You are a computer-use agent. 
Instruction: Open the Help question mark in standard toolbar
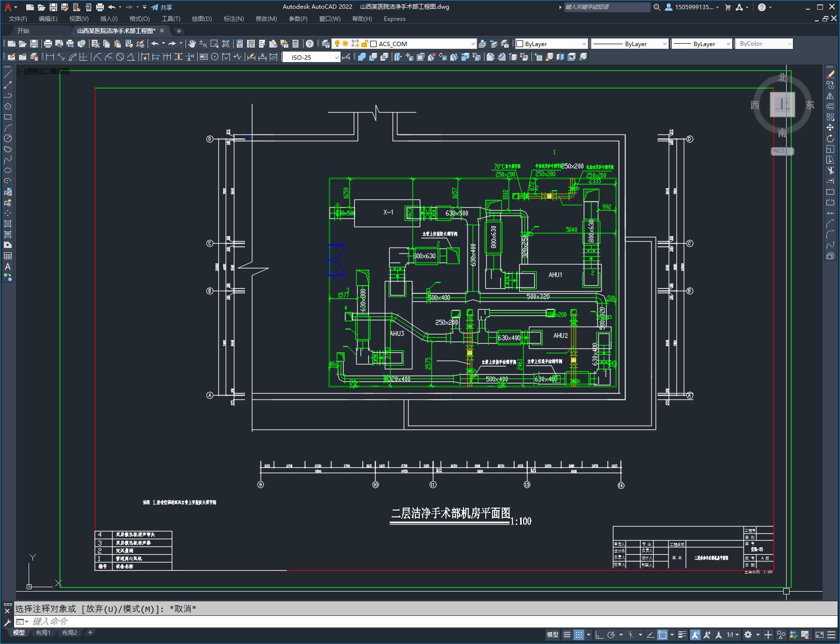310,44
